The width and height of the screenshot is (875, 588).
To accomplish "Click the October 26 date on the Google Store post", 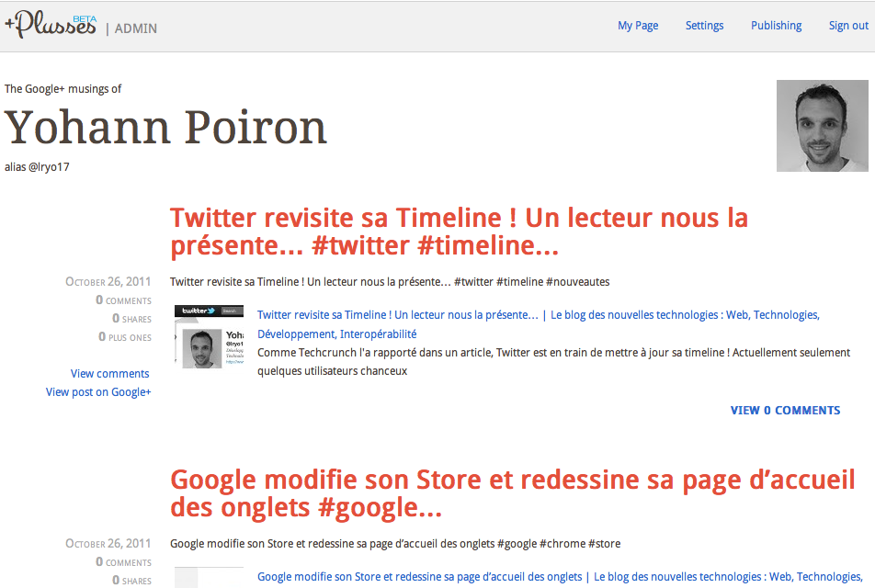I will pyautogui.click(x=108, y=544).
